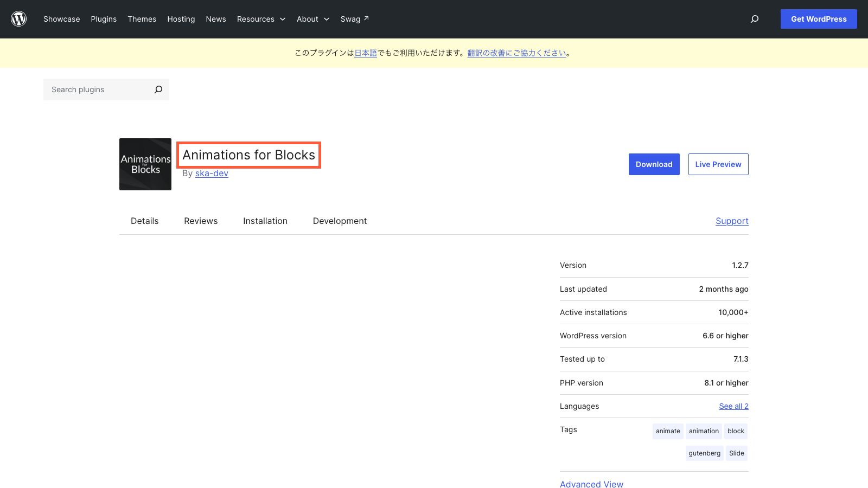Click the Animations for Blocks title heading
Screen dimensions: 868x488
pyautogui.click(x=249, y=155)
